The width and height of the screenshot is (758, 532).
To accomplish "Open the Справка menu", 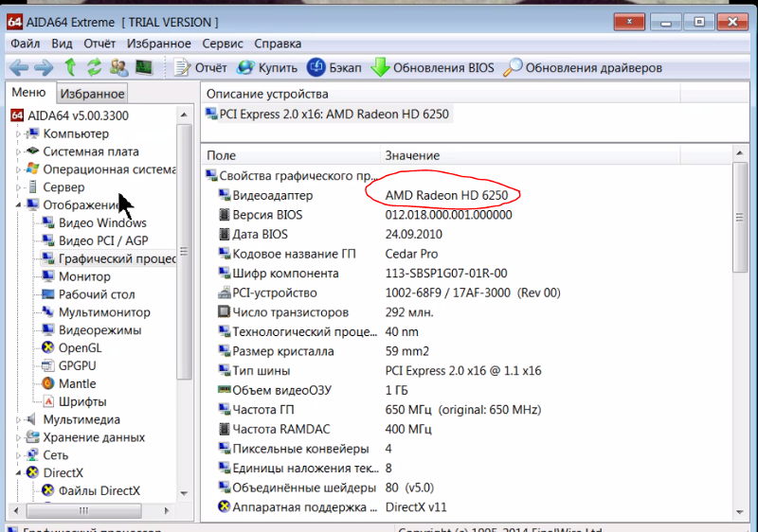I will pos(278,44).
